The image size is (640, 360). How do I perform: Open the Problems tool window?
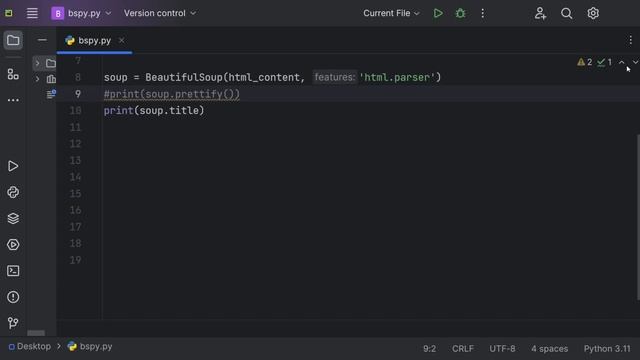click(x=13, y=297)
